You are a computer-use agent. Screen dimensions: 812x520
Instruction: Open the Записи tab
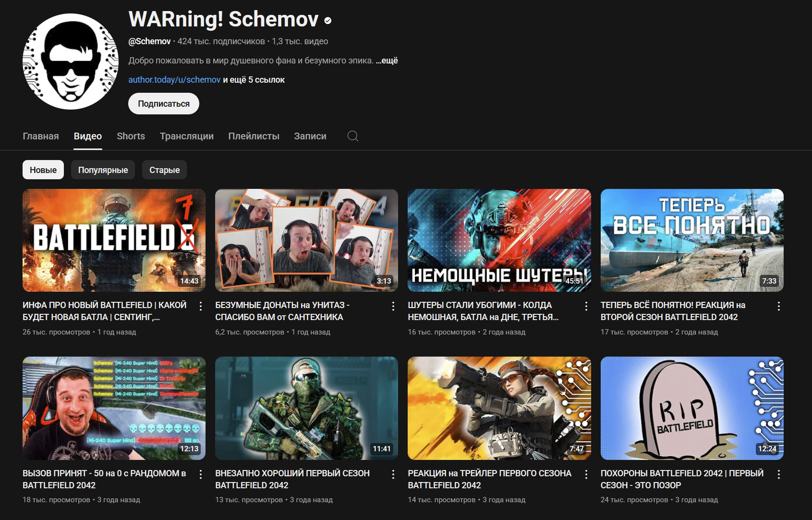[x=310, y=136]
